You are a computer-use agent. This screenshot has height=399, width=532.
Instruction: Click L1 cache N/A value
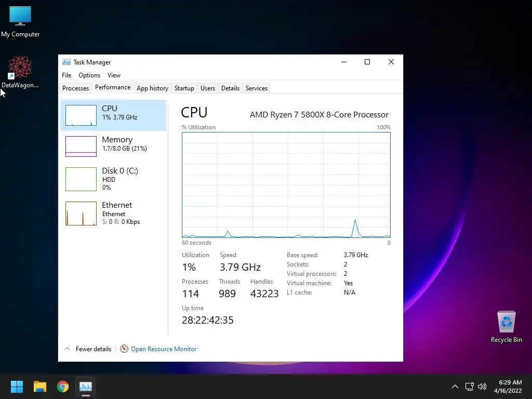tap(350, 292)
